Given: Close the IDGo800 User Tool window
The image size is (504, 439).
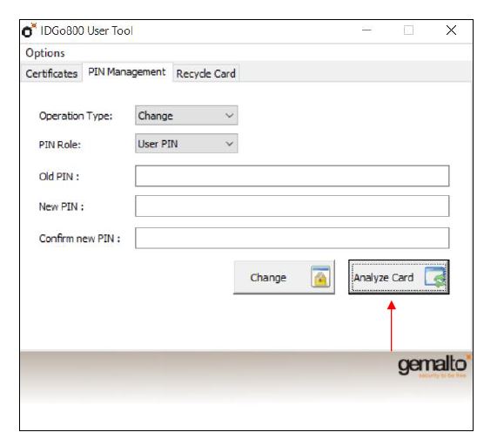Looking at the screenshot, I should click(x=451, y=30).
